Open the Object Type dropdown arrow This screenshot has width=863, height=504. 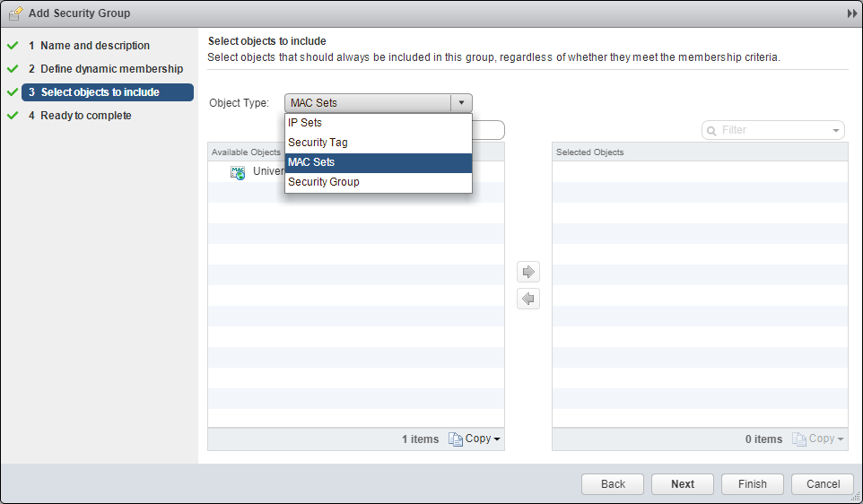[461, 103]
